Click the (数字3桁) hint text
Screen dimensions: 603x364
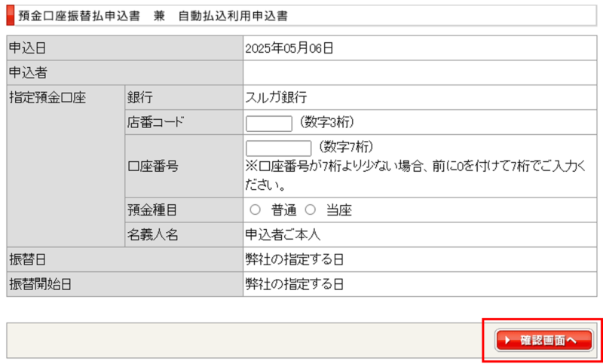point(326,122)
